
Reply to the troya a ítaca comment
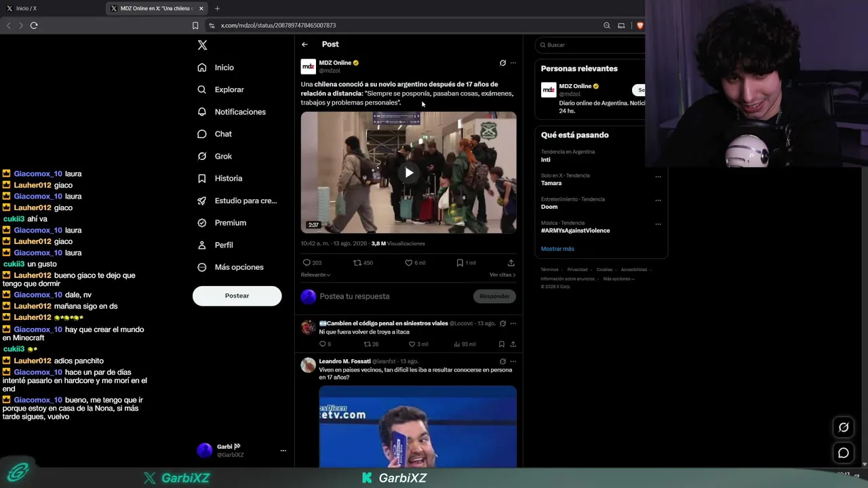[x=325, y=344]
